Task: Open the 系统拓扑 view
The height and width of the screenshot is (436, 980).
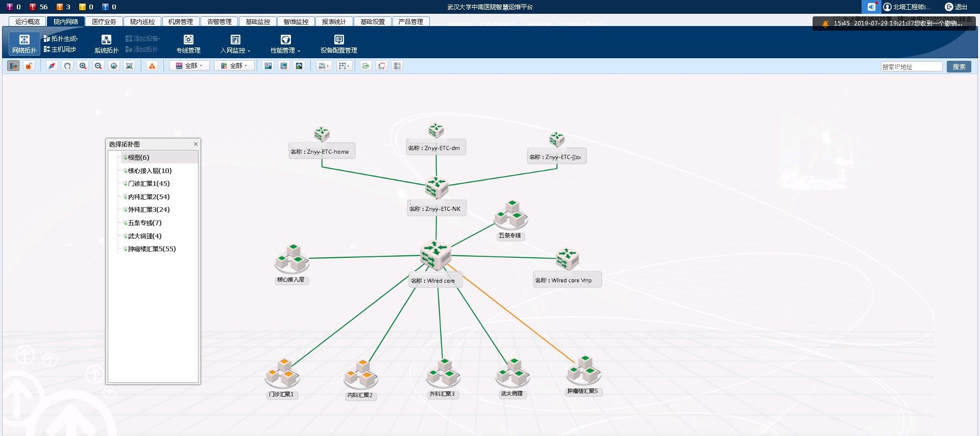Action: [x=106, y=44]
